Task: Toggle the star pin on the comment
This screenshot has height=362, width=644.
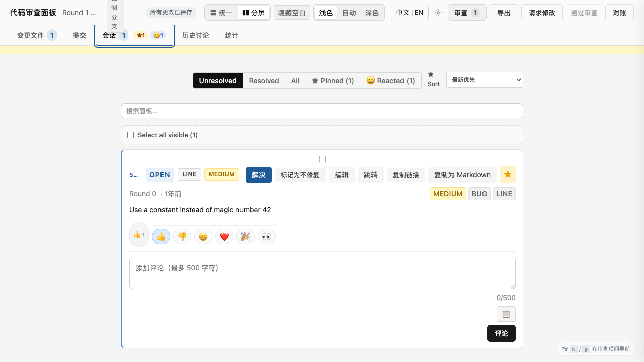Action: [x=508, y=174]
